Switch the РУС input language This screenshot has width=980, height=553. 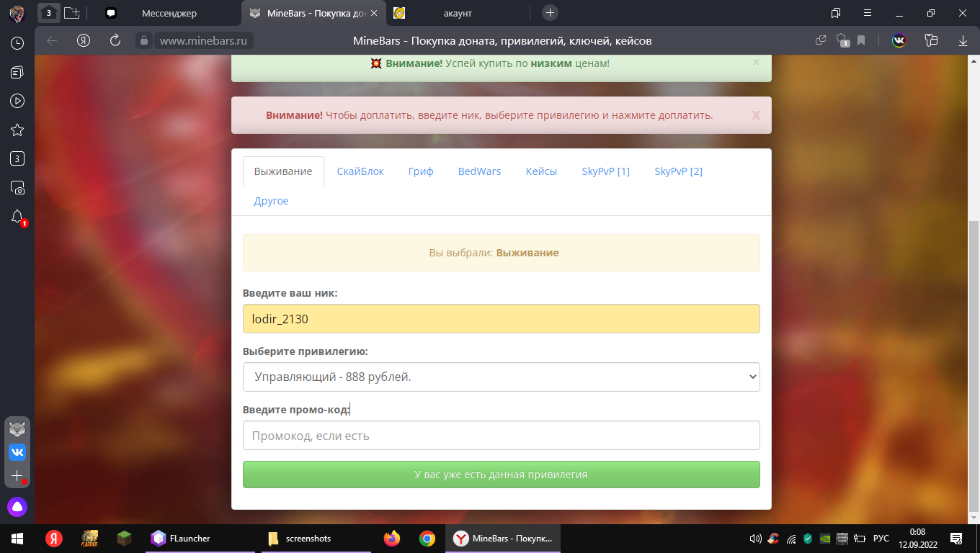coord(881,539)
